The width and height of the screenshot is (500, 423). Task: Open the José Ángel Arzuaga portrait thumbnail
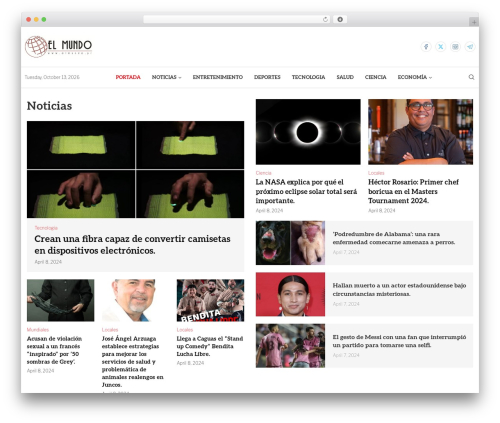(x=135, y=300)
